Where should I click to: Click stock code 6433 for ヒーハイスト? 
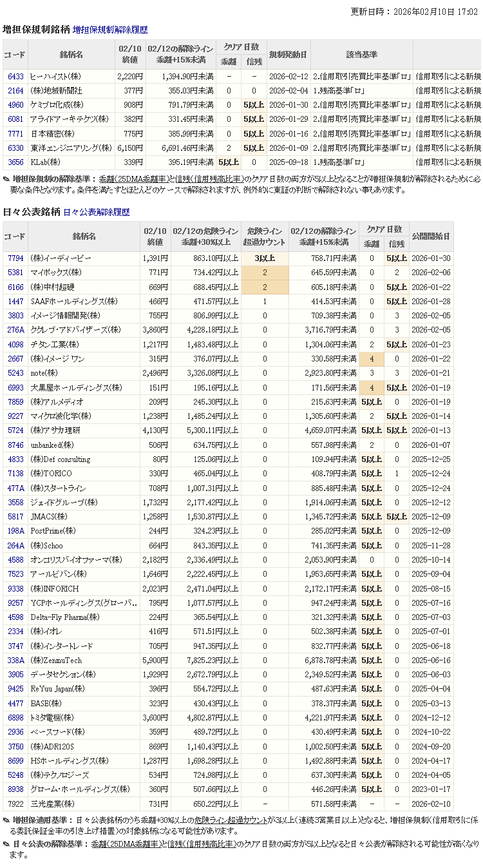[x=15, y=77]
